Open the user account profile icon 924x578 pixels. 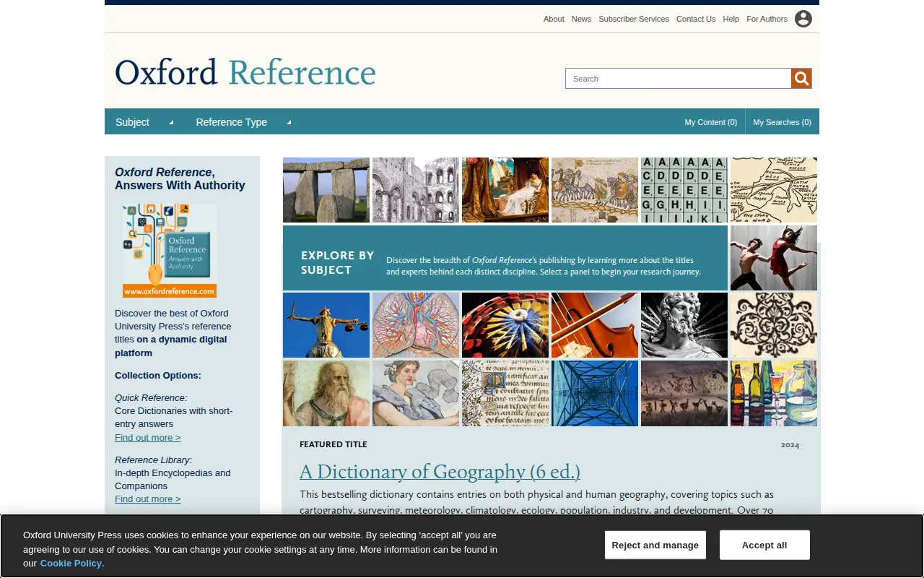click(803, 19)
